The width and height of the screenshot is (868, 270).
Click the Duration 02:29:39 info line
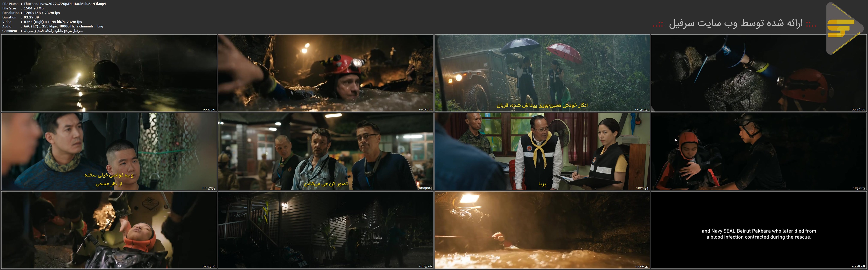[x=31, y=17]
